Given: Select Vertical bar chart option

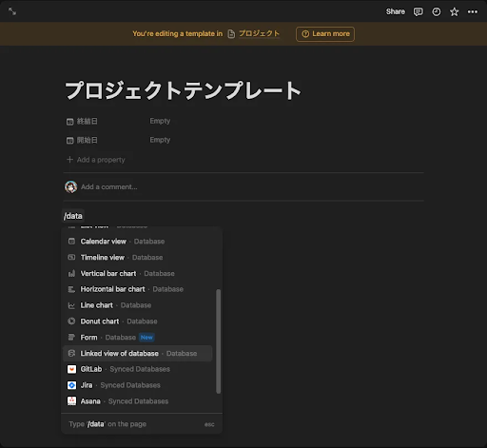Looking at the screenshot, I should [x=138, y=273].
